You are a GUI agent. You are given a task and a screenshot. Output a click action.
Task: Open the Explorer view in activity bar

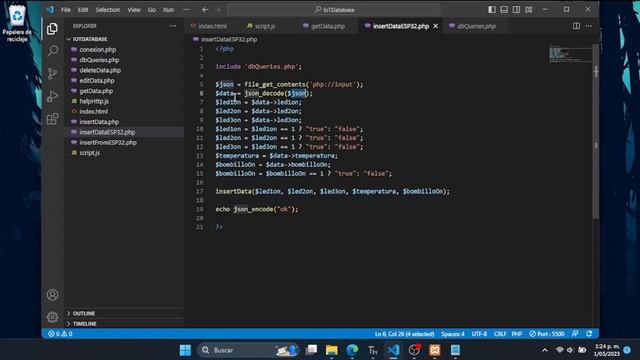pyautogui.click(x=52, y=29)
